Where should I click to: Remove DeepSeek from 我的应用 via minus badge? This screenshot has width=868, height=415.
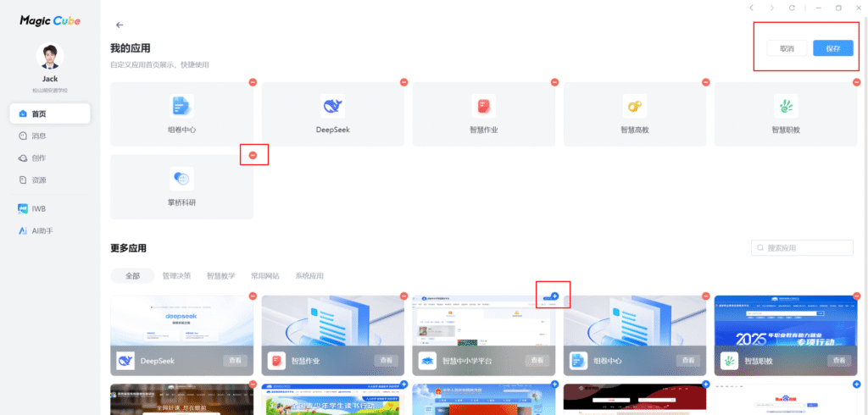point(403,82)
